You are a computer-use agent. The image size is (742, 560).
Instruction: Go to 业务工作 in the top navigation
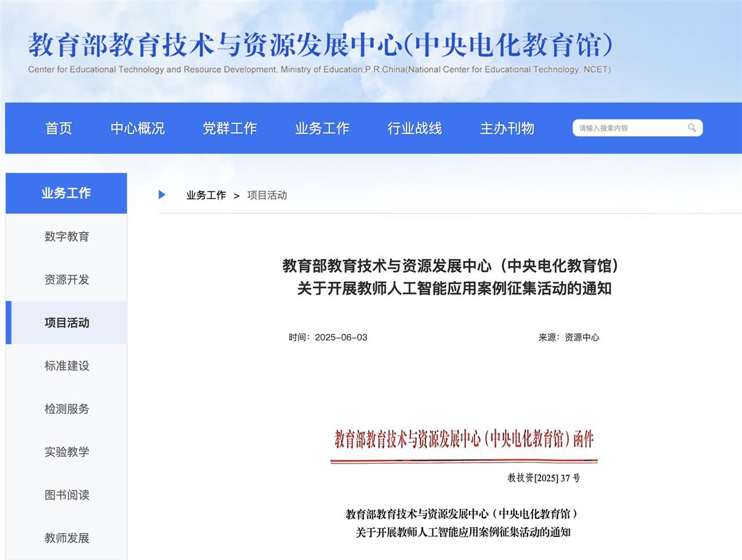(x=322, y=128)
